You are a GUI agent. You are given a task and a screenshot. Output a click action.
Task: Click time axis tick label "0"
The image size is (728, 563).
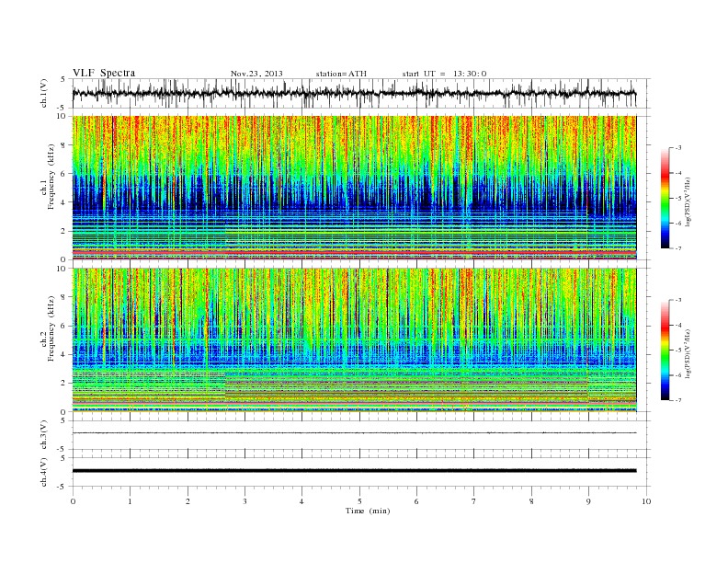73,501
